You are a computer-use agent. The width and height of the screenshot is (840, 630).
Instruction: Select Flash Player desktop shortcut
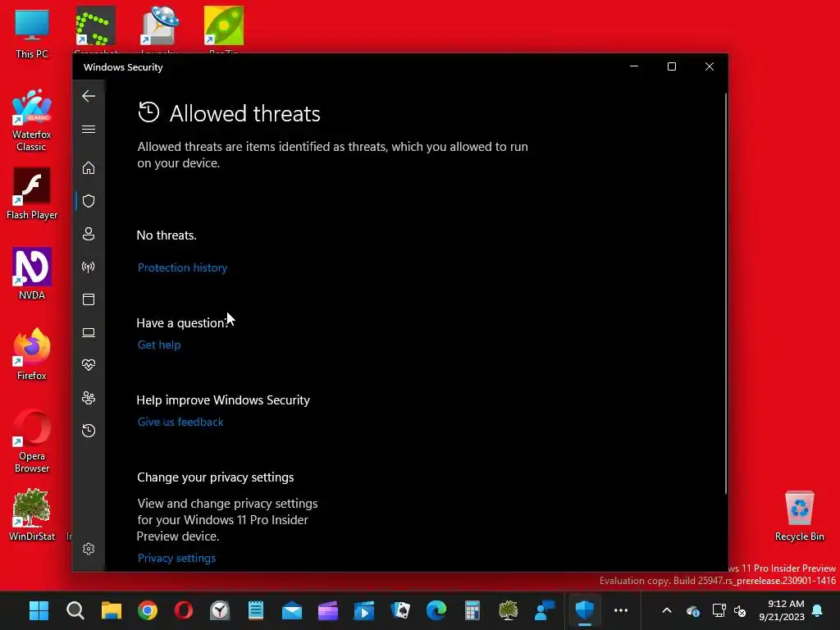point(32,194)
